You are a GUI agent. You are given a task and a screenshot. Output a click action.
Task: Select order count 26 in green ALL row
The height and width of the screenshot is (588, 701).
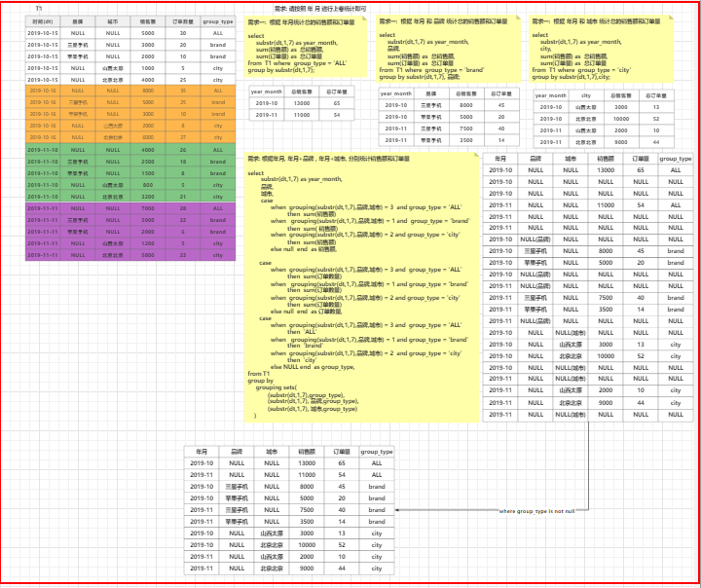click(x=183, y=150)
